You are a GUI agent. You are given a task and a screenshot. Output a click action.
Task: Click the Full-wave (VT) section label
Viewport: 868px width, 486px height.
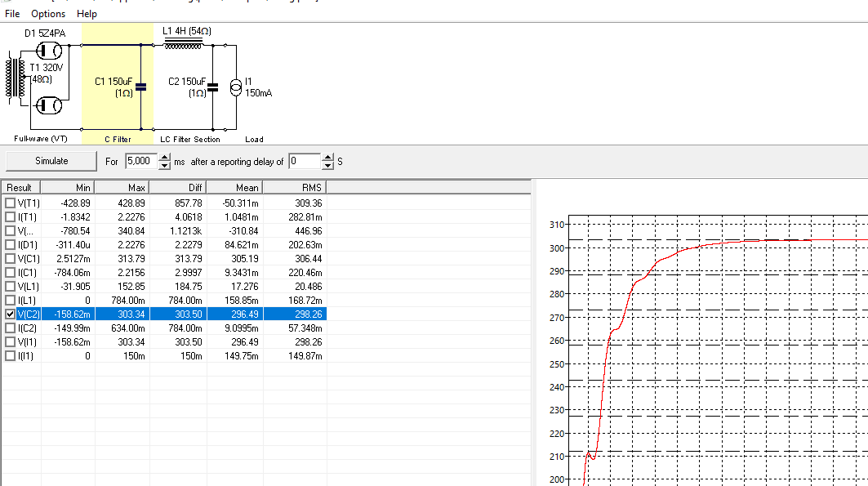[x=40, y=139]
